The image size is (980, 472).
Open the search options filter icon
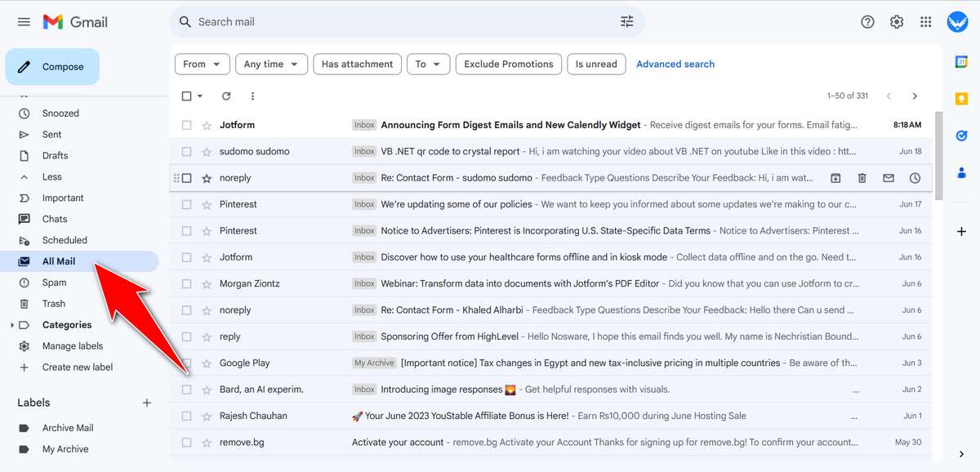(x=626, y=21)
